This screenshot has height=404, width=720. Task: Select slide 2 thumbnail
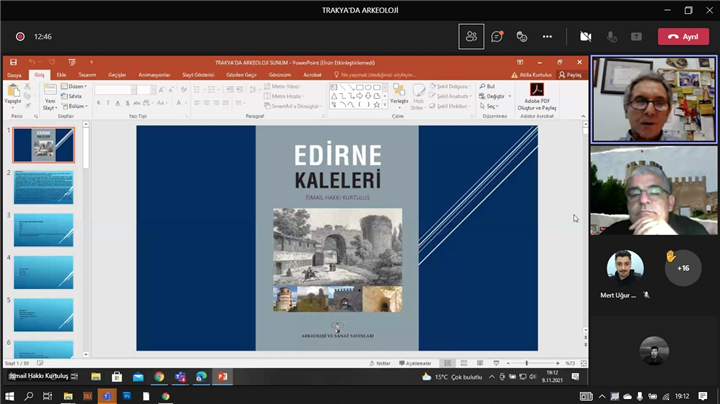tap(44, 187)
